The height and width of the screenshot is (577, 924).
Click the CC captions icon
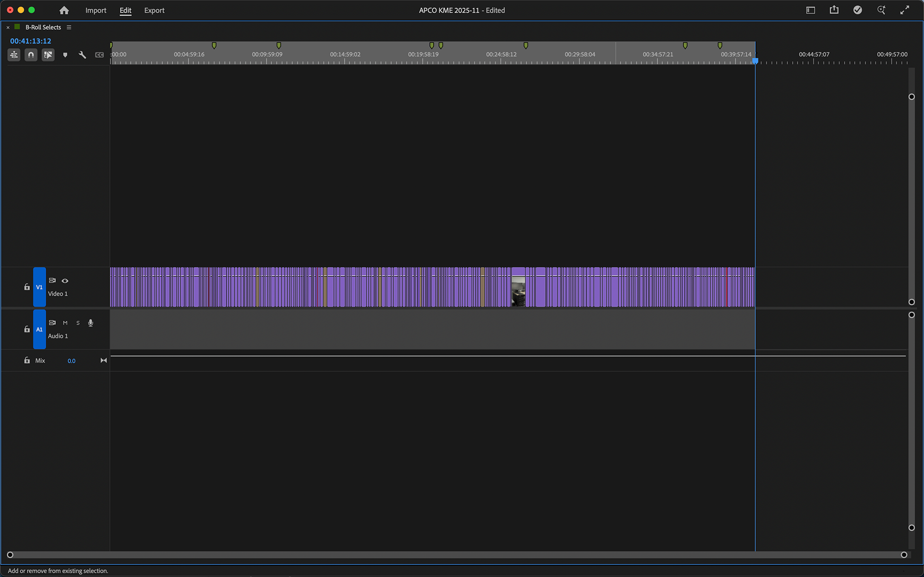click(x=100, y=54)
